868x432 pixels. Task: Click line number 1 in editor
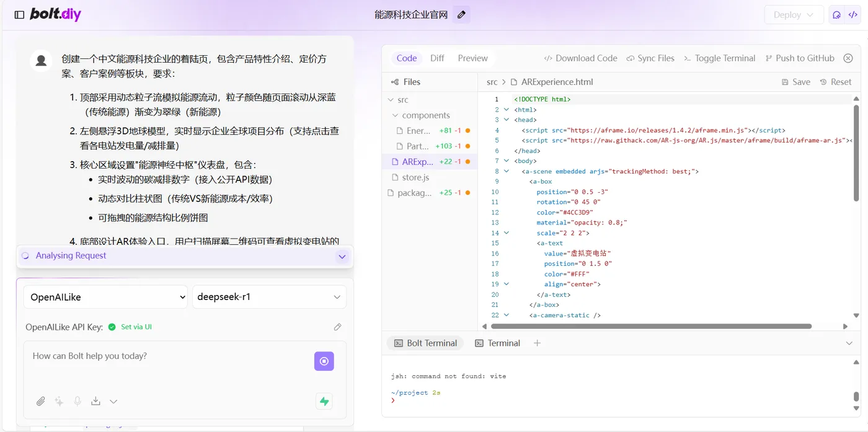coord(496,100)
